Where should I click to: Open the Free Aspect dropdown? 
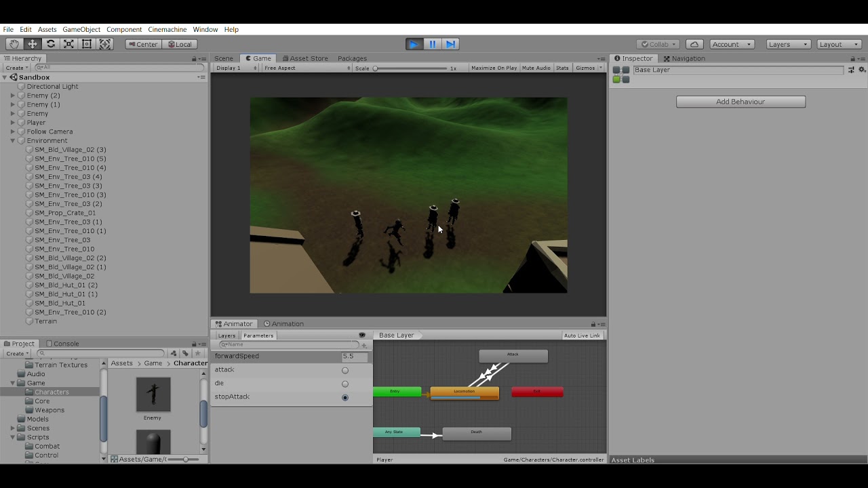(307, 68)
